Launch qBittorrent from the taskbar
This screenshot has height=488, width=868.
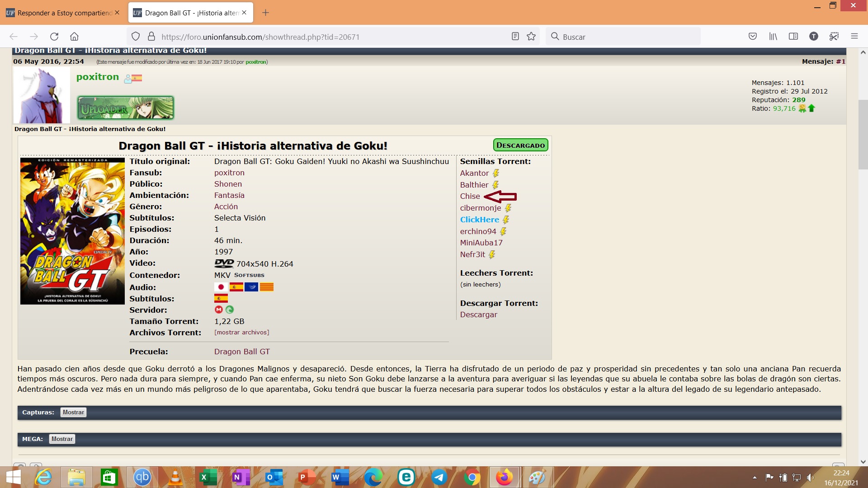[142, 477]
